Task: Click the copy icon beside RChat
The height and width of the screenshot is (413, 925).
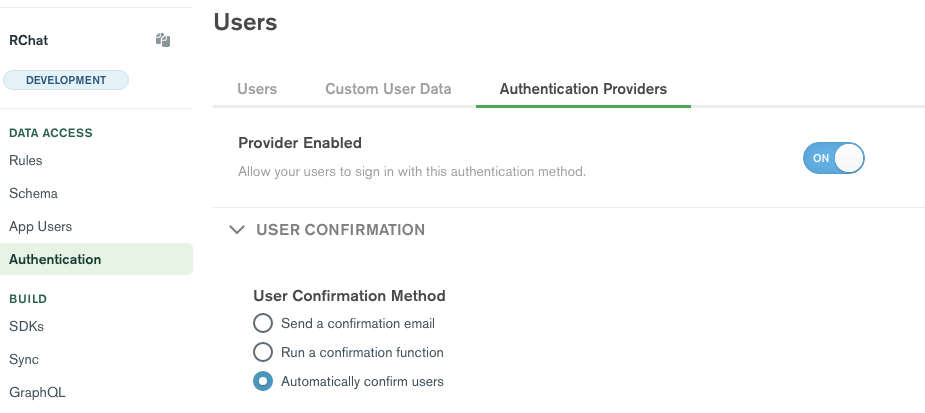Action: pyautogui.click(x=163, y=41)
